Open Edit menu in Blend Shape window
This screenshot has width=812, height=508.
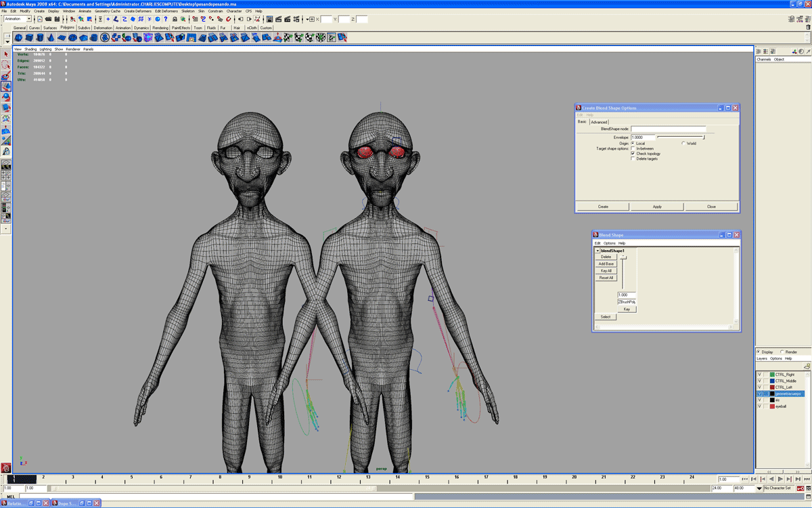click(x=597, y=243)
